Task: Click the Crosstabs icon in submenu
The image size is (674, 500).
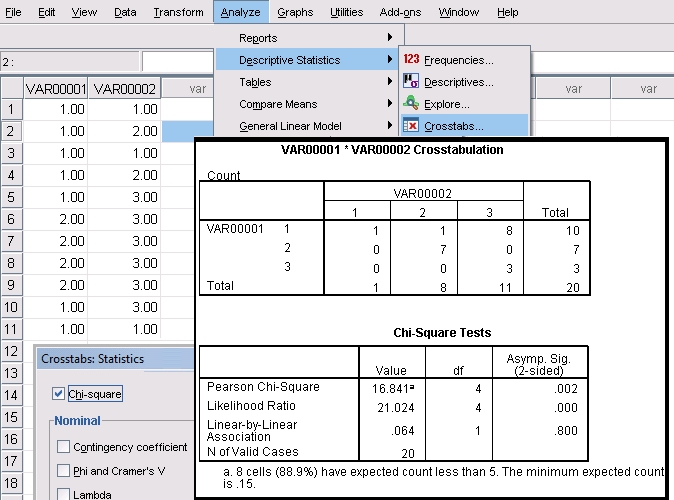Action: (411, 126)
